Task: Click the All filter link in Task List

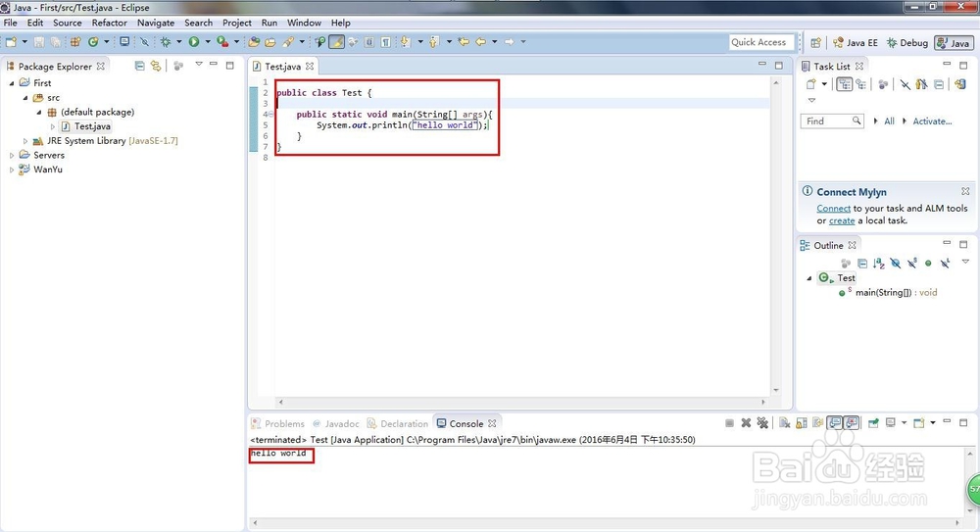Action: (x=889, y=121)
